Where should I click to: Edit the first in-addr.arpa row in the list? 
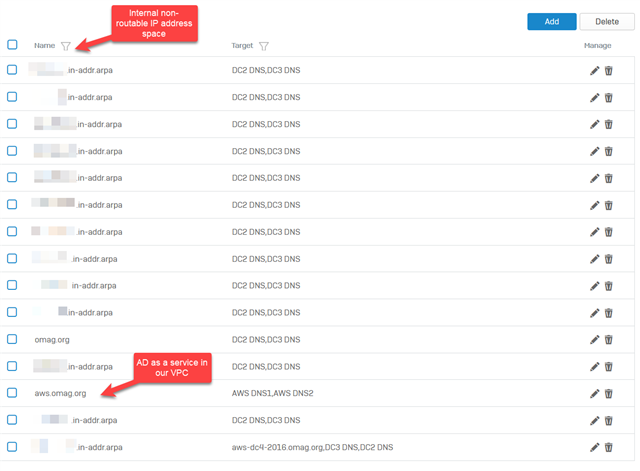[595, 71]
